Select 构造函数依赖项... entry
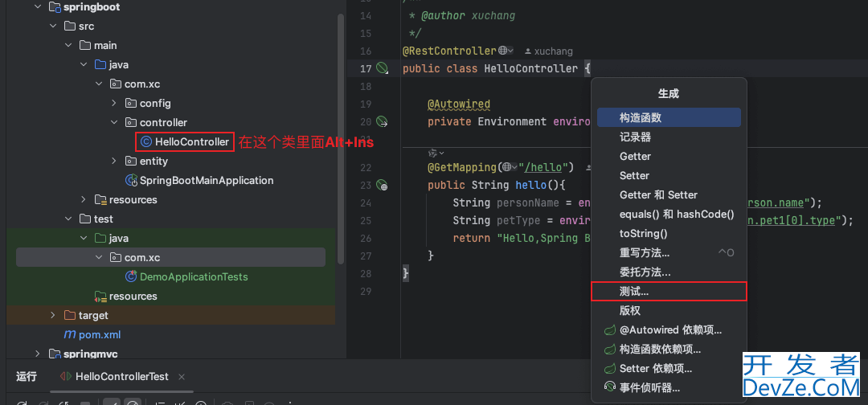 669,349
